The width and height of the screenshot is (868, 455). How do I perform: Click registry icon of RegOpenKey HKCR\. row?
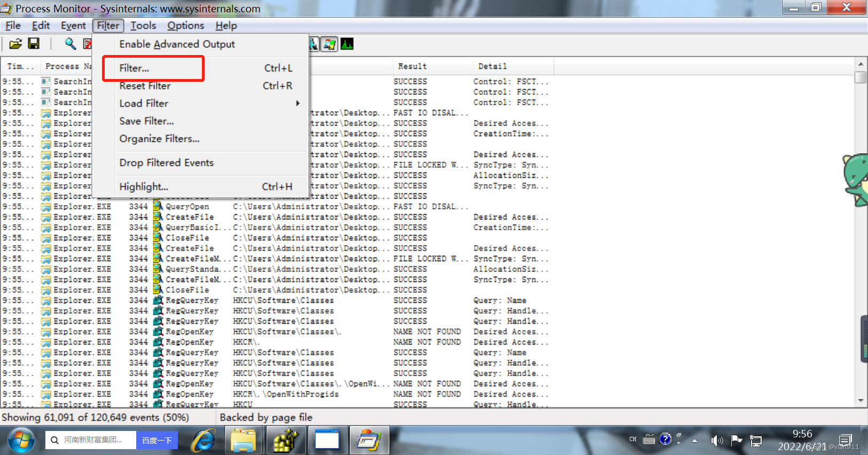(158, 342)
